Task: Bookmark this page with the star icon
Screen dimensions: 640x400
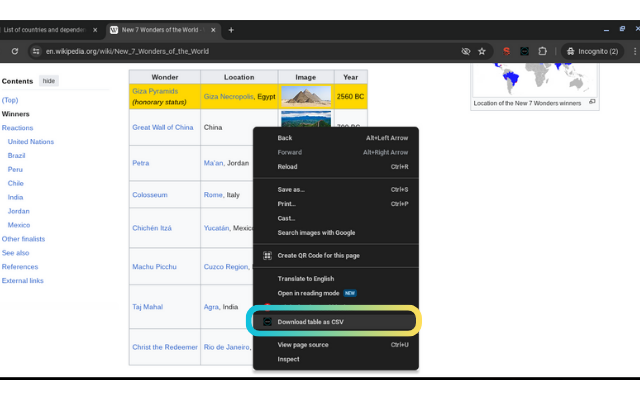Action: tap(482, 51)
